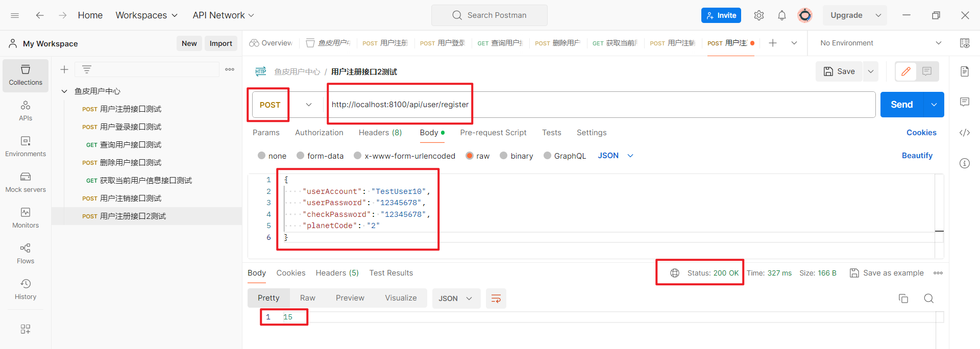Open the code snippet panel icon

coord(964,133)
